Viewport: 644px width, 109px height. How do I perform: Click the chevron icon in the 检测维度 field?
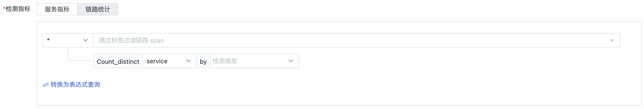pyautogui.click(x=291, y=61)
